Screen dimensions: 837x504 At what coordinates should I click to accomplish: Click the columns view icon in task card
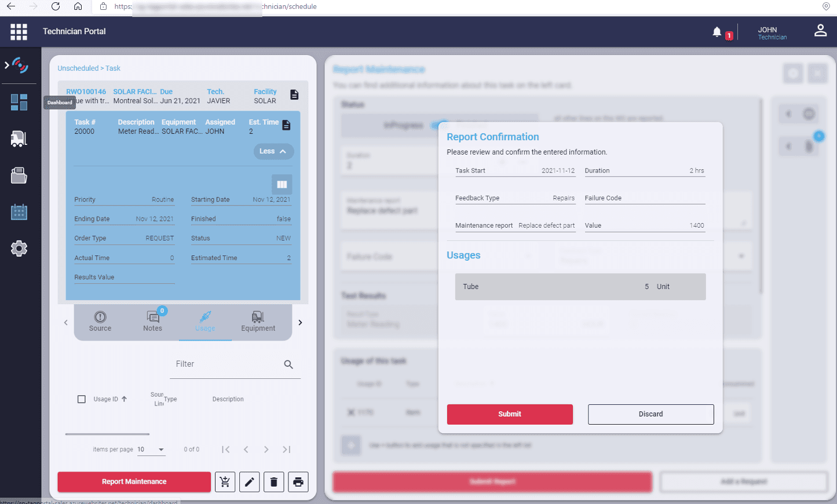click(282, 184)
